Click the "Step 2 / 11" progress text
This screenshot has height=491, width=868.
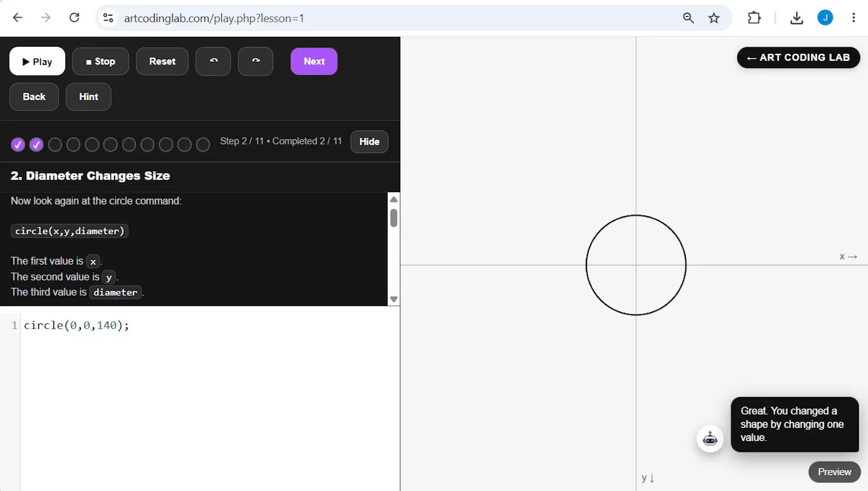tap(241, 141)
